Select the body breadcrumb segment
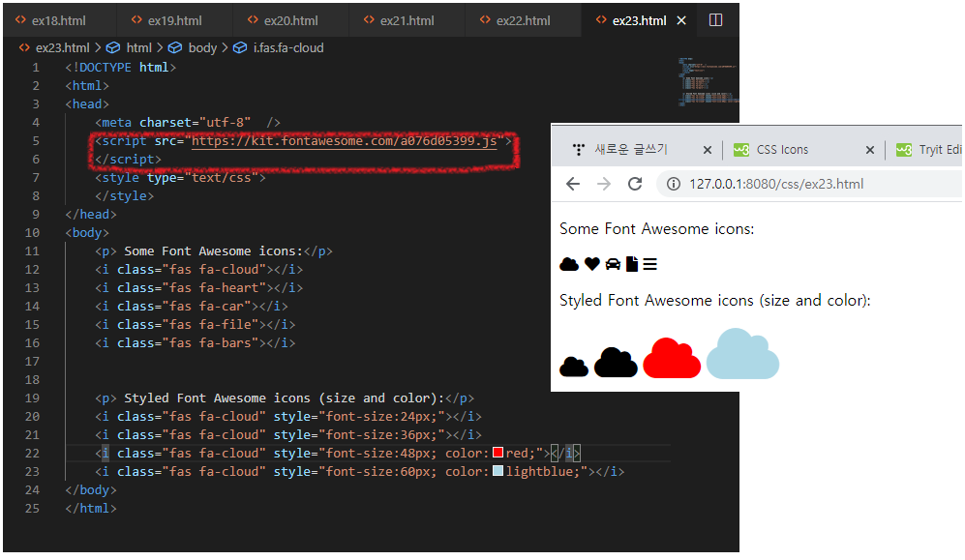Viewport: 965px width, 560px height. tap(202, 48)
